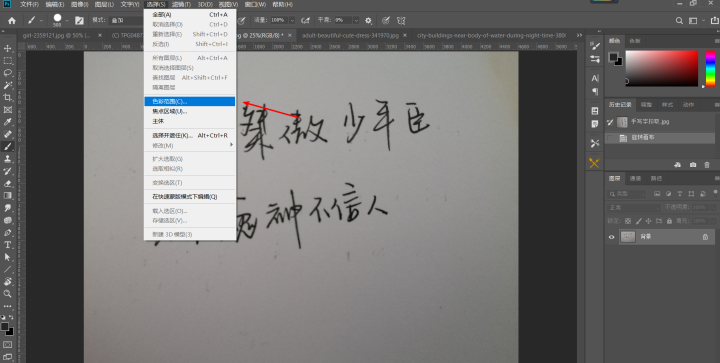Select the Move tool in left toolbar
Screen dimensions: 720x363
coord(8,48)
